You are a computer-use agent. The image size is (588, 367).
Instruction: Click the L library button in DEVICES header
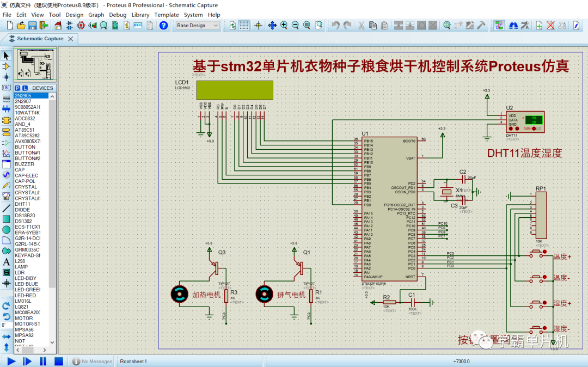pos(25,88)
